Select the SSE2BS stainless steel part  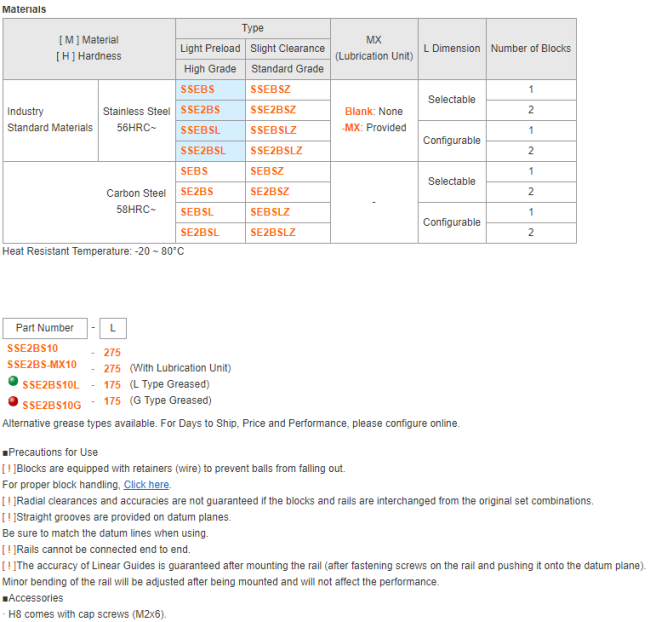tap(200, 109)
